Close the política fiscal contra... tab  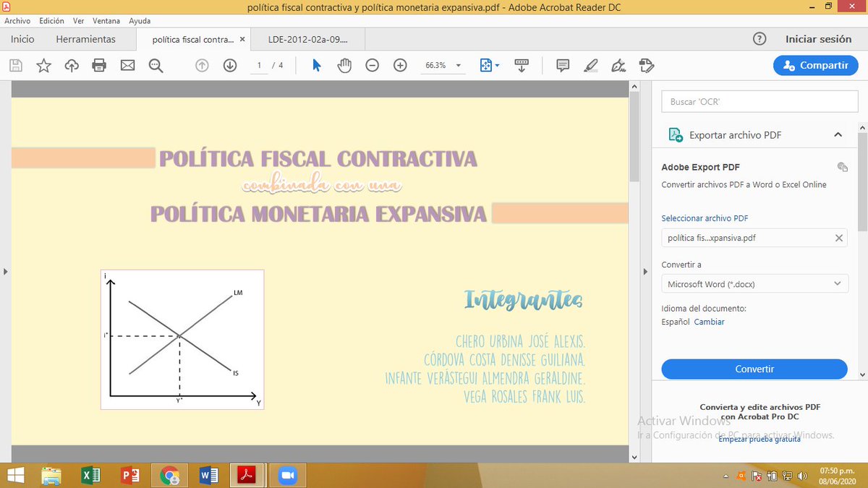tap(242, 40)
